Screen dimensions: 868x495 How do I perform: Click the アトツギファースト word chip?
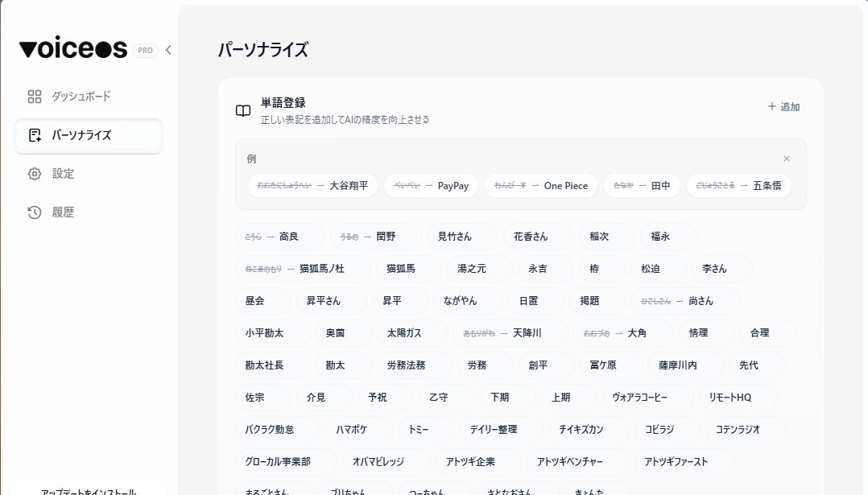[684, 461]
